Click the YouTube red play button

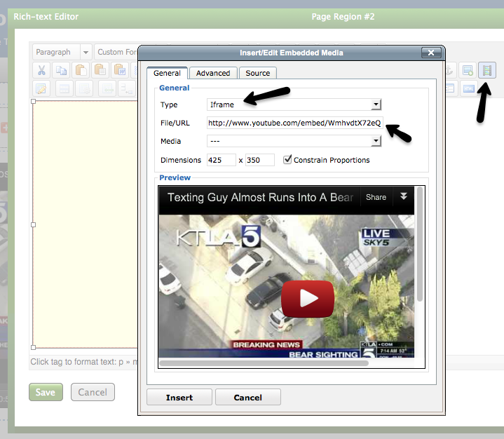[307, 298]
